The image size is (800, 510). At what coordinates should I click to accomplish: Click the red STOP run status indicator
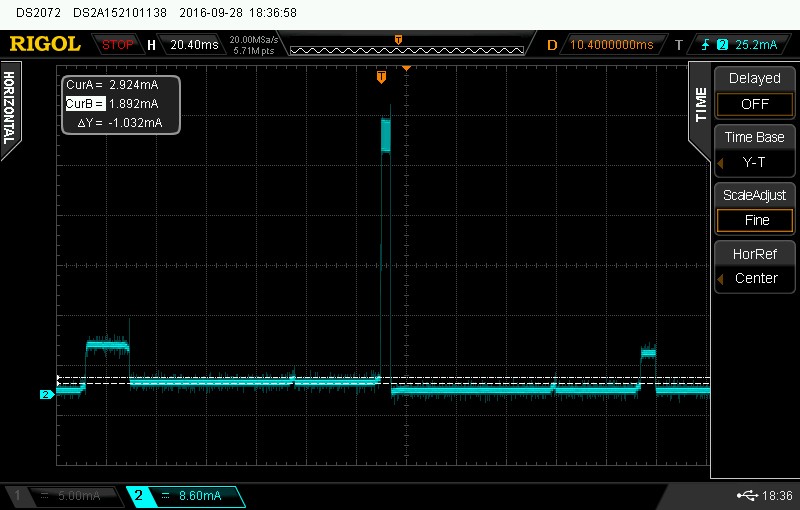[x=117, y=45]
